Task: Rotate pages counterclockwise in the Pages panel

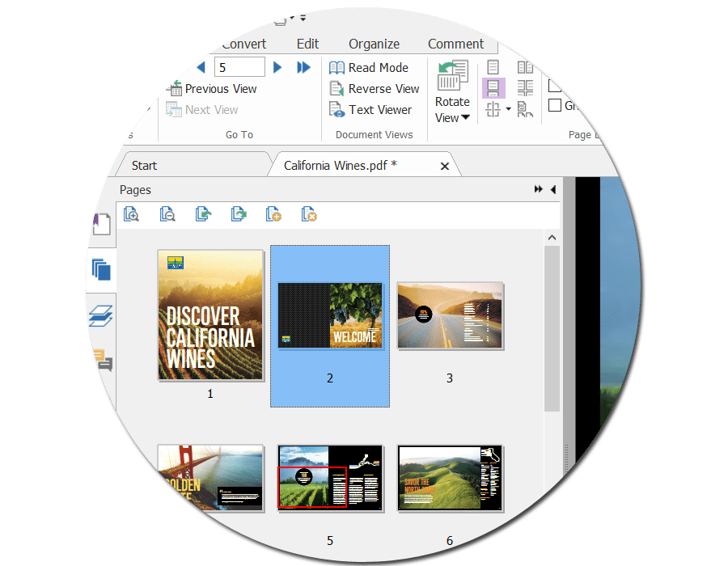Action: (x=203, y=214)
